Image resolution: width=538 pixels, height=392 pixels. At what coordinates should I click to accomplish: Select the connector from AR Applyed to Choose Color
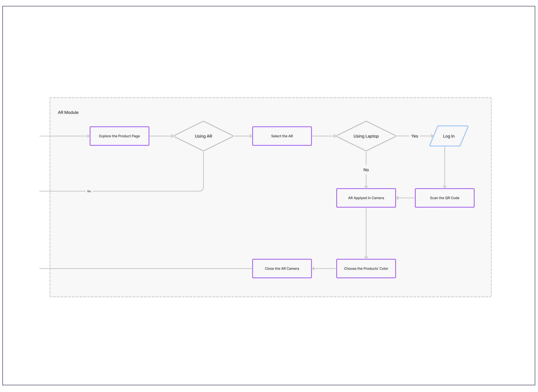point(366,233)
